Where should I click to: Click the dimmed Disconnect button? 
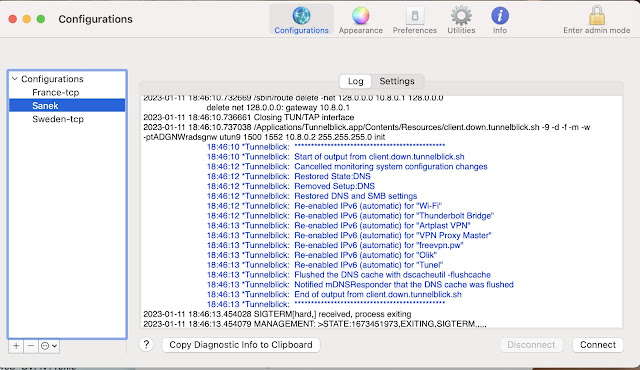(x=531, y=345)
